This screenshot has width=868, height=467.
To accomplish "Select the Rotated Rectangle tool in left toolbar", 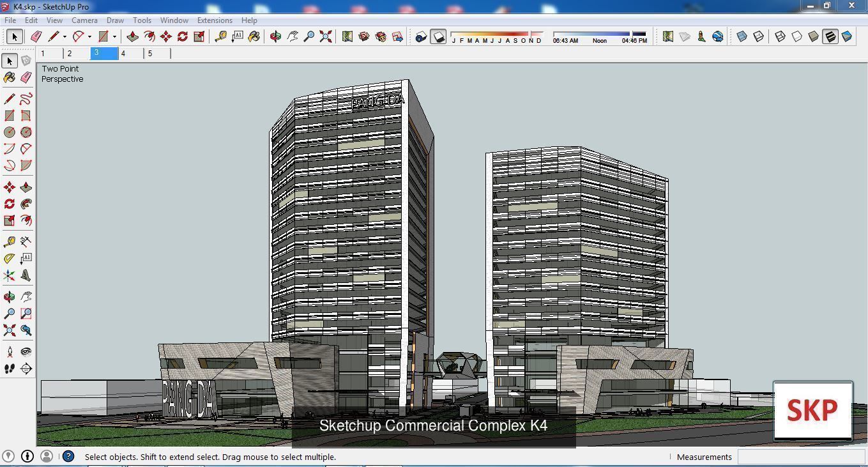I will [26, 116].
